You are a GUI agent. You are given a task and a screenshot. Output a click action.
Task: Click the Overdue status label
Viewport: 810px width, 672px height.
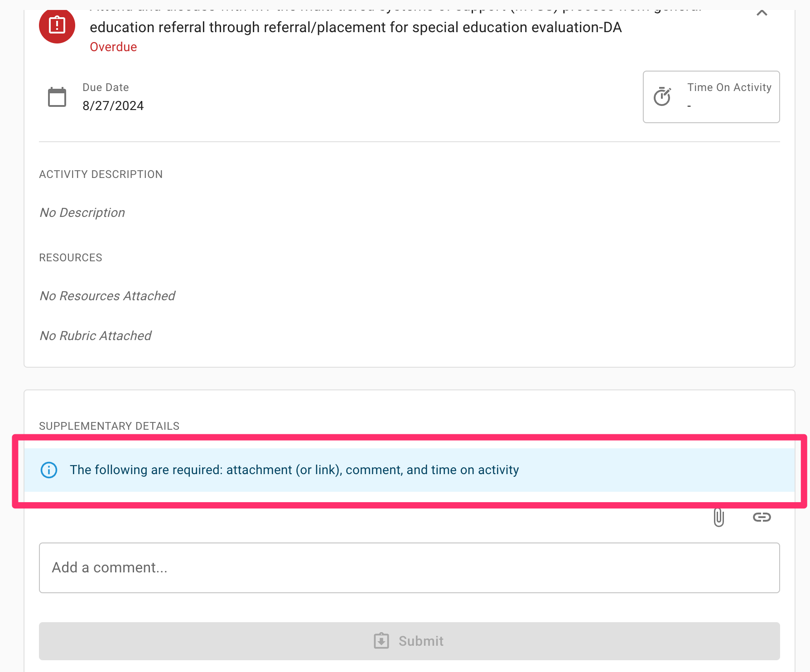tap(113, 46)
